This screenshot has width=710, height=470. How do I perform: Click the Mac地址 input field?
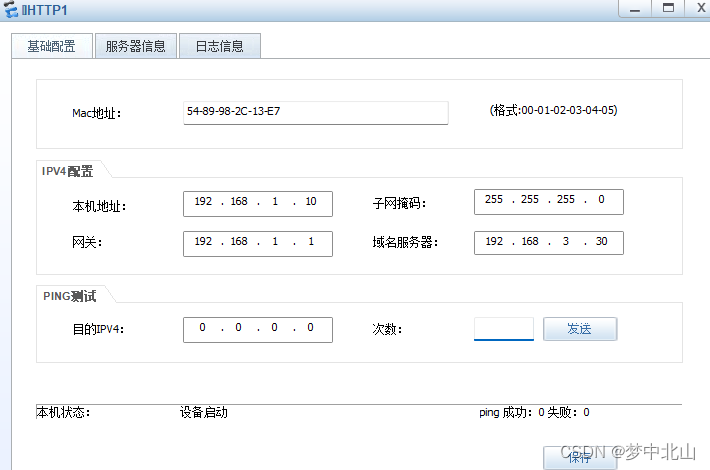click(x=316, y=112)
